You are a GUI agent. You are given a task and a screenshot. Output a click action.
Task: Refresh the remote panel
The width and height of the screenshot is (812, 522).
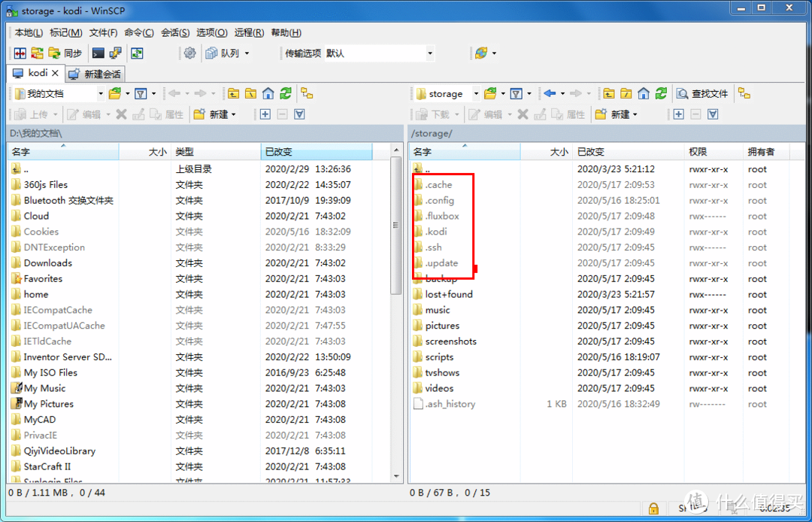[661, 94]
